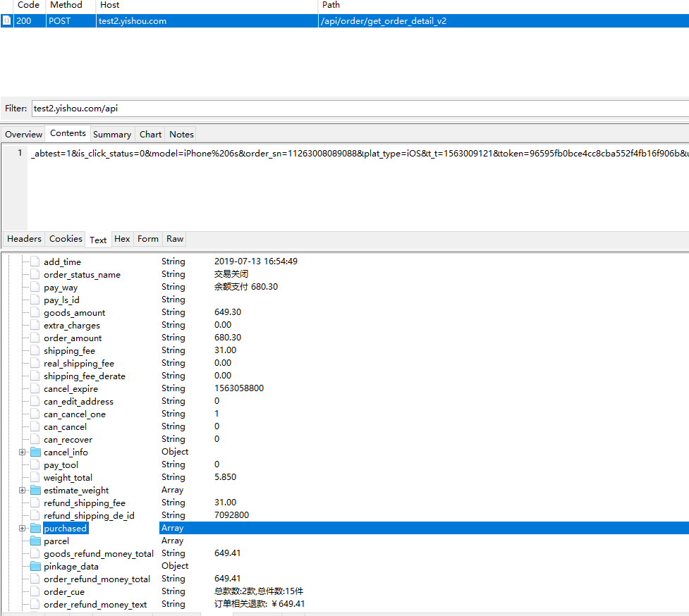Screen dimensions: 689x616
Task: Click the order_cue document icon
Action: click(x=35, y=591)
